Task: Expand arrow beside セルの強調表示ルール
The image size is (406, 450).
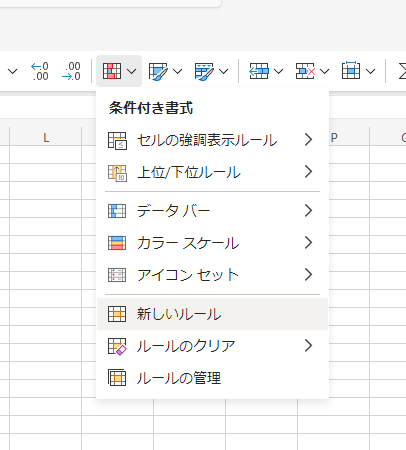Action: [x=308, y=140]
